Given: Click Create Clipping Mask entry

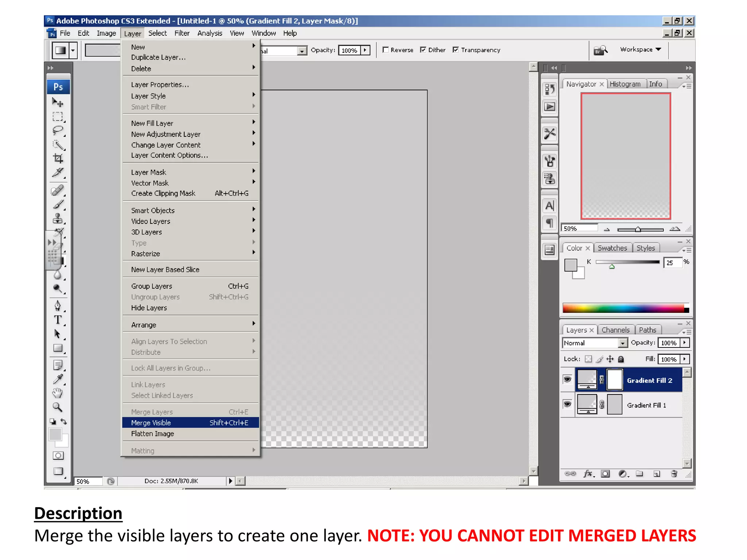Looking at the screenshot, I should [190, 193].
